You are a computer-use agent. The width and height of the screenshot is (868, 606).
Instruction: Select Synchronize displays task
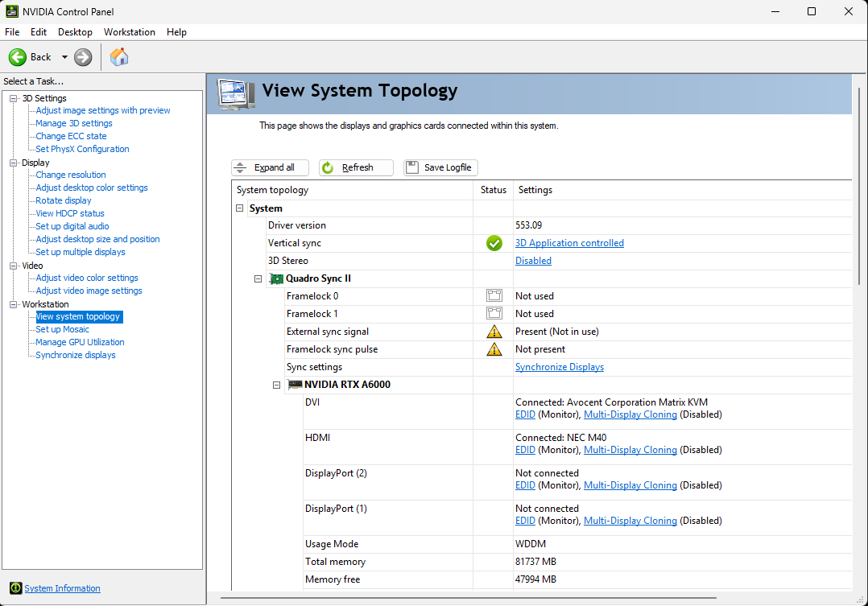pos(76,355)
